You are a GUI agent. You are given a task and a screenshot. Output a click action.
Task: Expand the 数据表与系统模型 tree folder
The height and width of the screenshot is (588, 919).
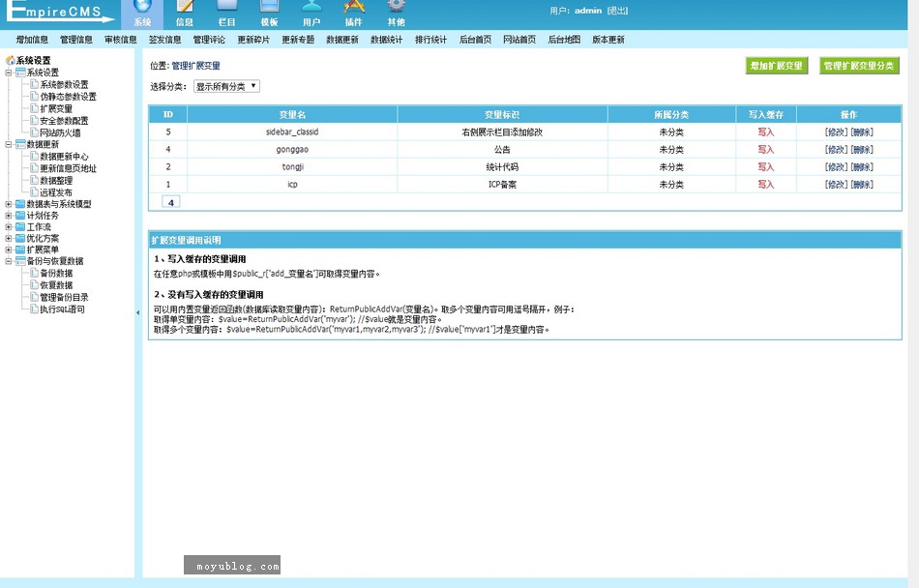click(x=9, y=204)
